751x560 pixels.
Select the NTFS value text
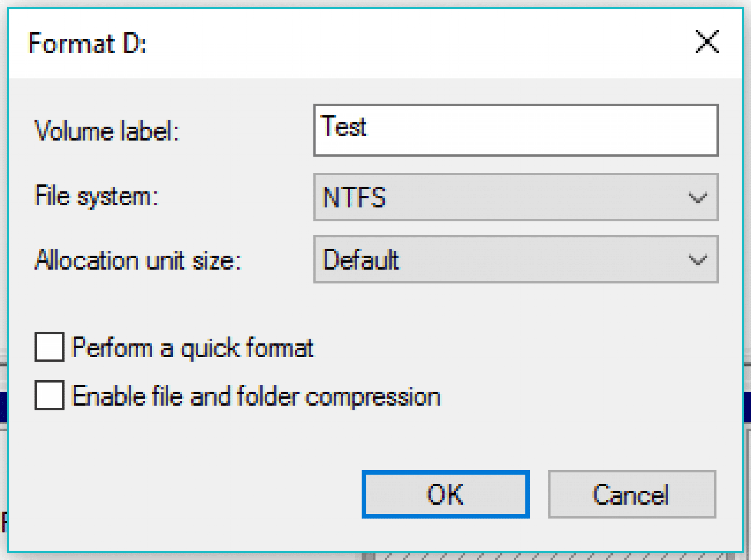pos(354,197)
